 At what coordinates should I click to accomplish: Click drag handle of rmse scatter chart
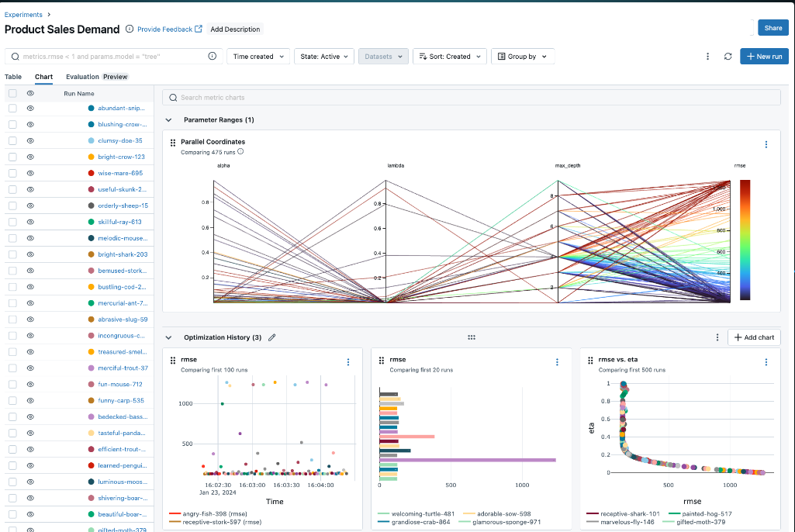[x=173, y=361]
